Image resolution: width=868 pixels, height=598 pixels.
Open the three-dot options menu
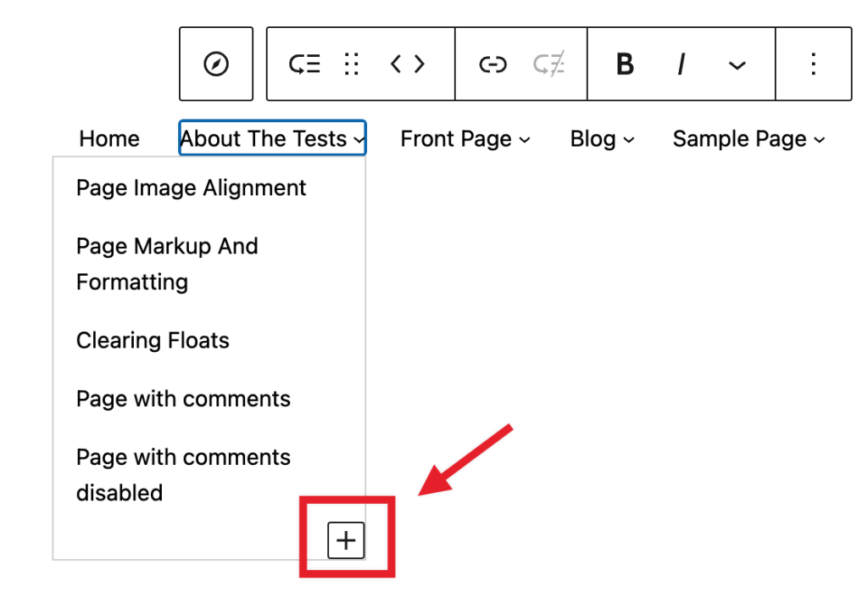(x=813, y=64)
